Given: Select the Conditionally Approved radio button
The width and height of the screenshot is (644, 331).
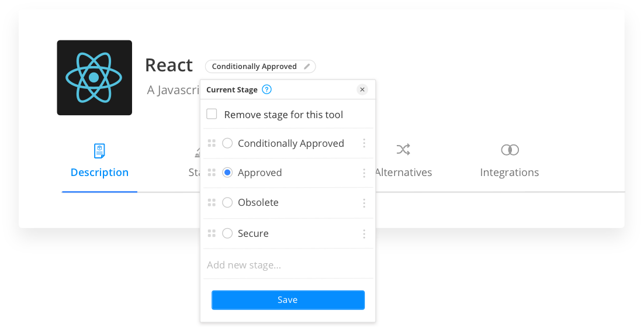Looking at the screenshot, I should point(228,143).
